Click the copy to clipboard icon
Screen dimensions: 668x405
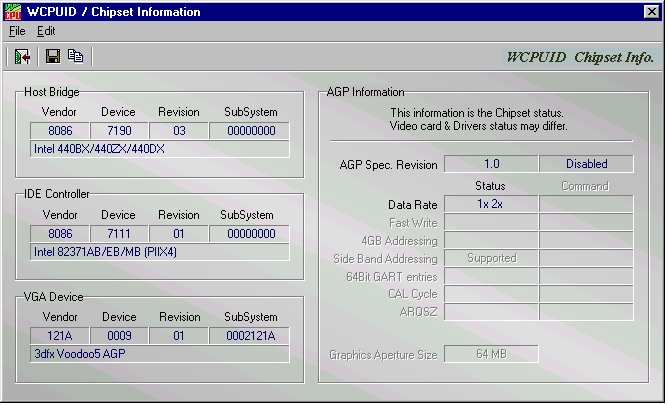click(75, 56)
